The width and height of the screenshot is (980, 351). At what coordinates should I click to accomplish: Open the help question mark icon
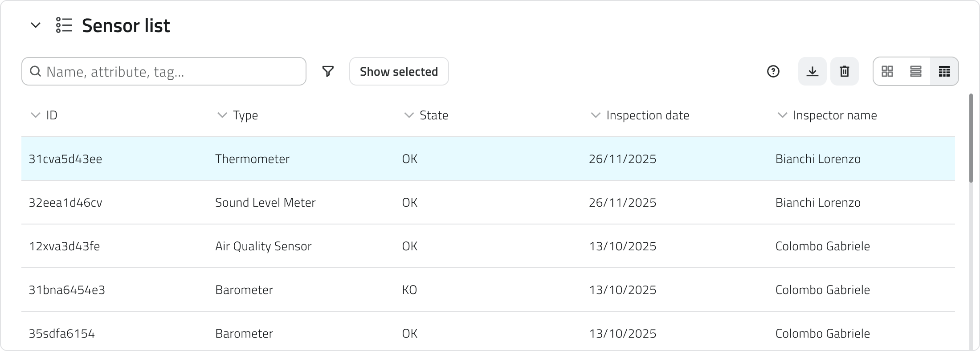click(x=773, y=71)
